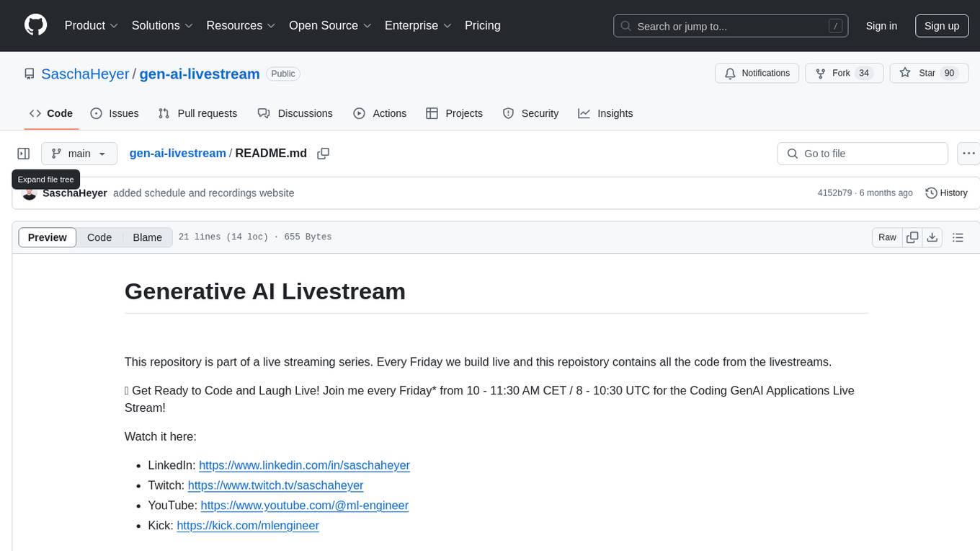Switch to the Pull requests tab
This screenshot has height=551, width=980.
click(197, 113)
